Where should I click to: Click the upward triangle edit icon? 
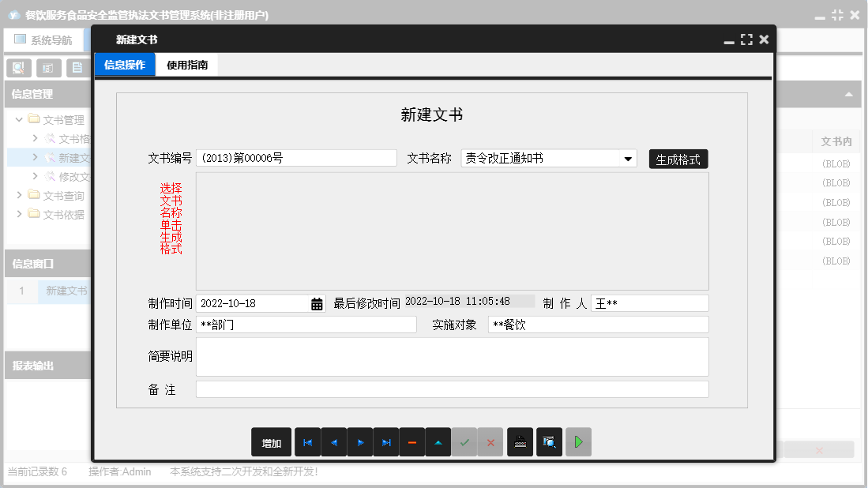click(438, 442)
